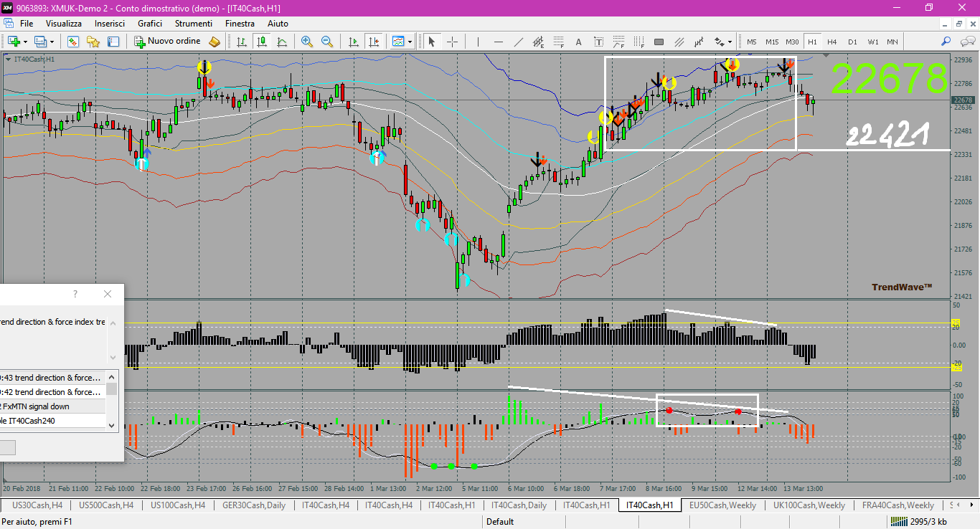Screen dimensions: 980x529
Task: Open the Inserisci menu
Action: pos(110,24)
